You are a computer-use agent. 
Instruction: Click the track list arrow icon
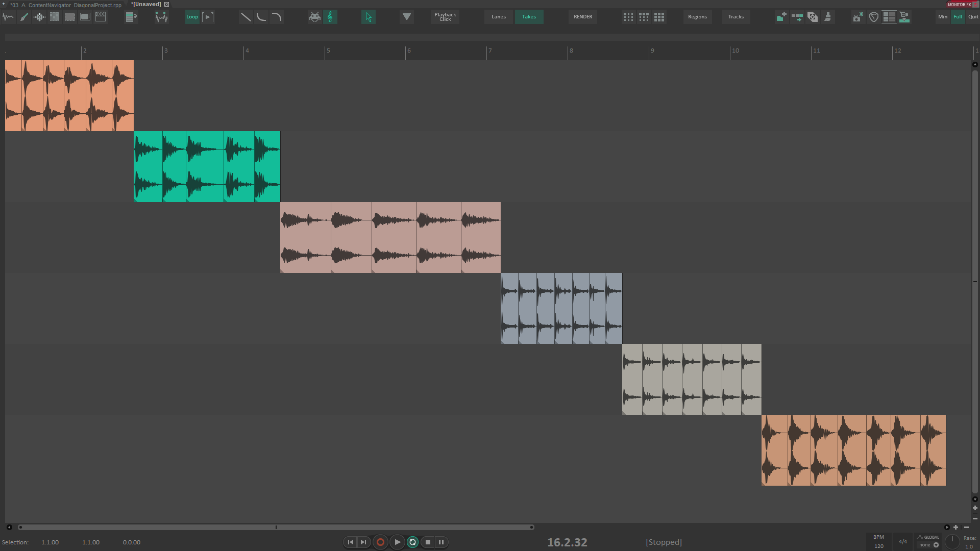131,17
